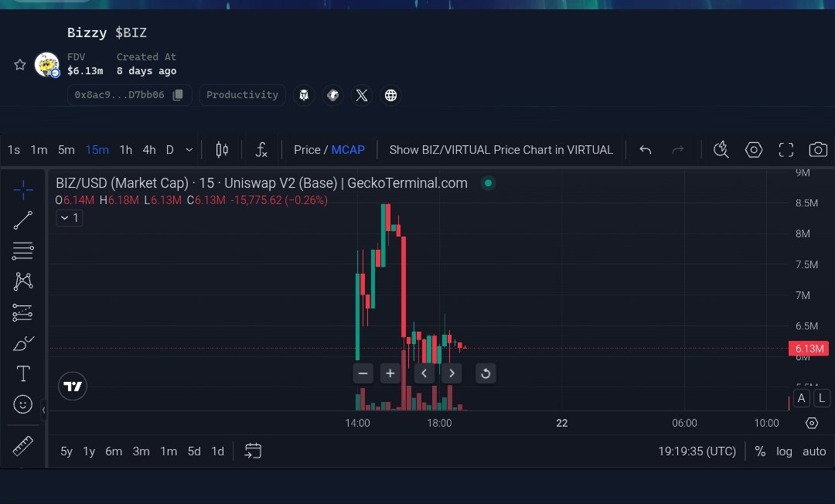Screen dimensions: 835x504
Task: Open the Indicators fx panel
Action: (x=261, y=149)
